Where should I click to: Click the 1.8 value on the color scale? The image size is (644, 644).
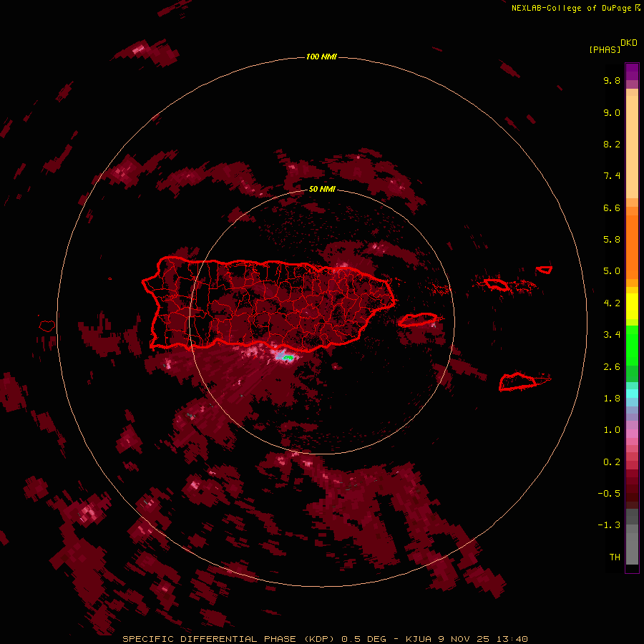[x=612, y=399]
